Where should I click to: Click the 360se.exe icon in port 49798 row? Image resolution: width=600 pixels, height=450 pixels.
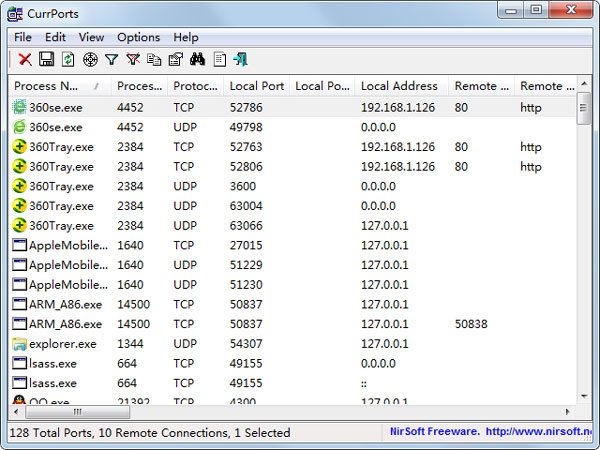[x=20, y=127]
